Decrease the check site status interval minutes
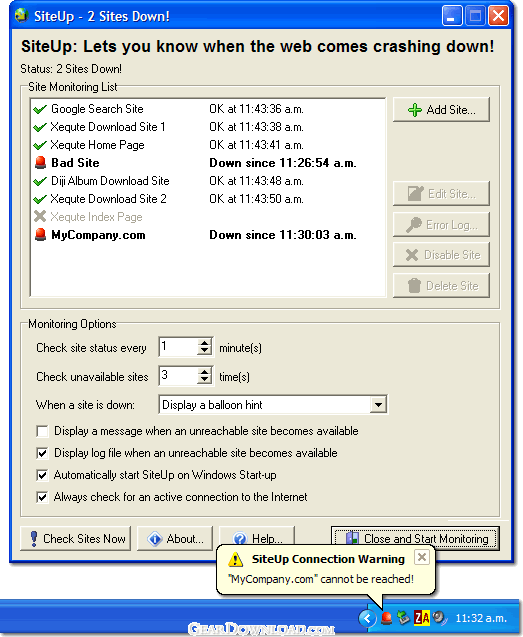Screen dimensions: 523x637 [x=204, y=351]
